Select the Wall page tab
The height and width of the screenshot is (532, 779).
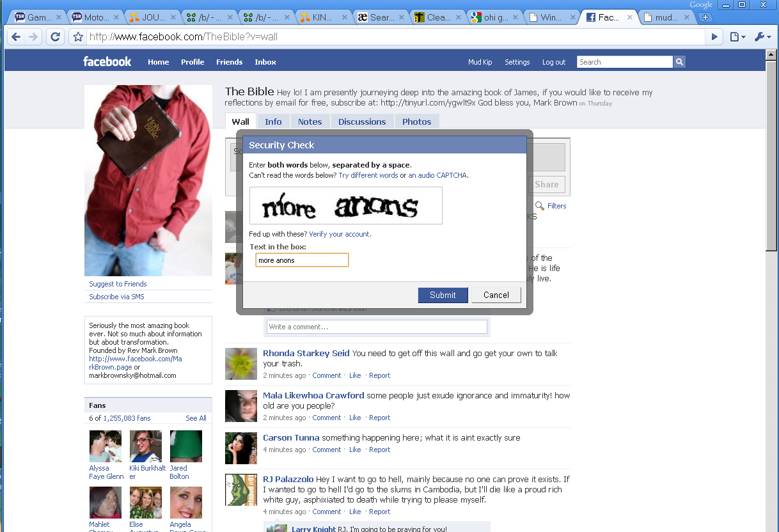(x=240, y=121)
